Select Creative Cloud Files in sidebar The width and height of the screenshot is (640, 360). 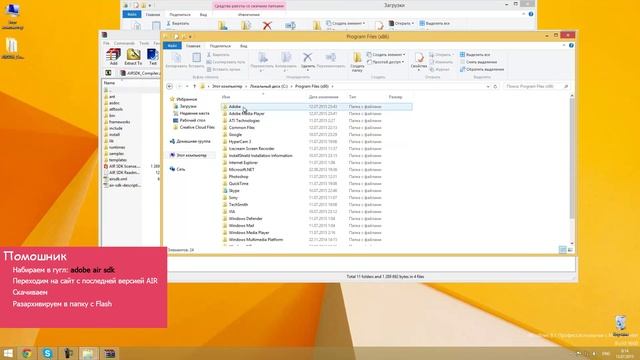click(197, 127)
